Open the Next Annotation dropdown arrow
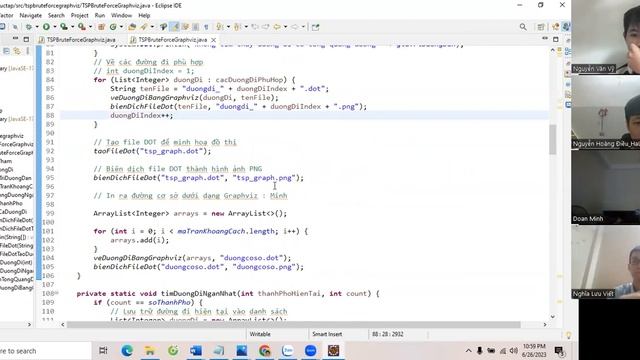The height and width of the screenshot is (360, 640). point(228,27)
